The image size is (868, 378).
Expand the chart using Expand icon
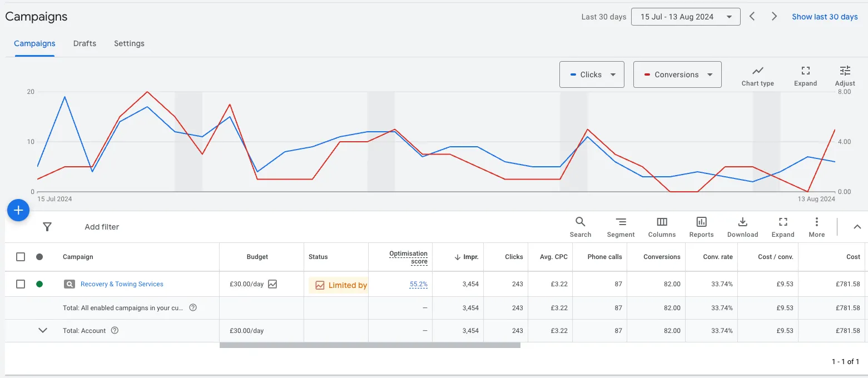[805, 76]
